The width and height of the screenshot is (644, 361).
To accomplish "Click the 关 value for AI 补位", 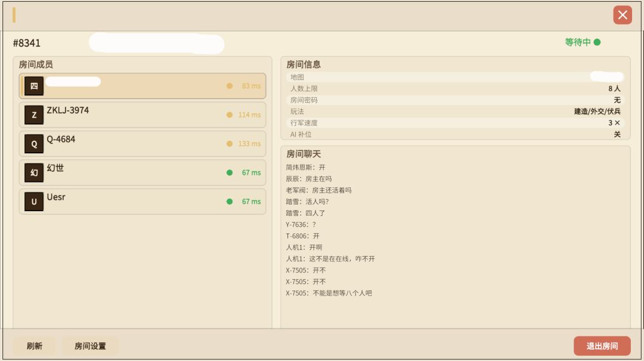I will click(617, 134).
